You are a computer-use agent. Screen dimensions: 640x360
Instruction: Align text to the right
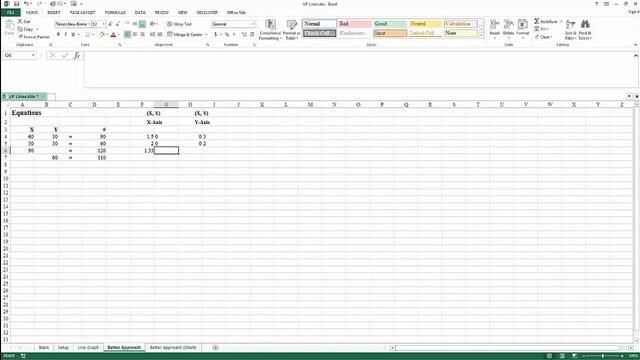tap(142, 35)
